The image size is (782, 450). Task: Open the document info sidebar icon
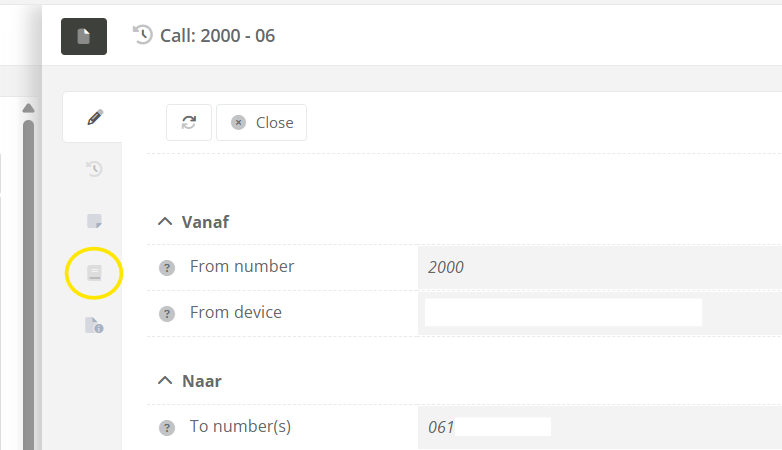94,325
